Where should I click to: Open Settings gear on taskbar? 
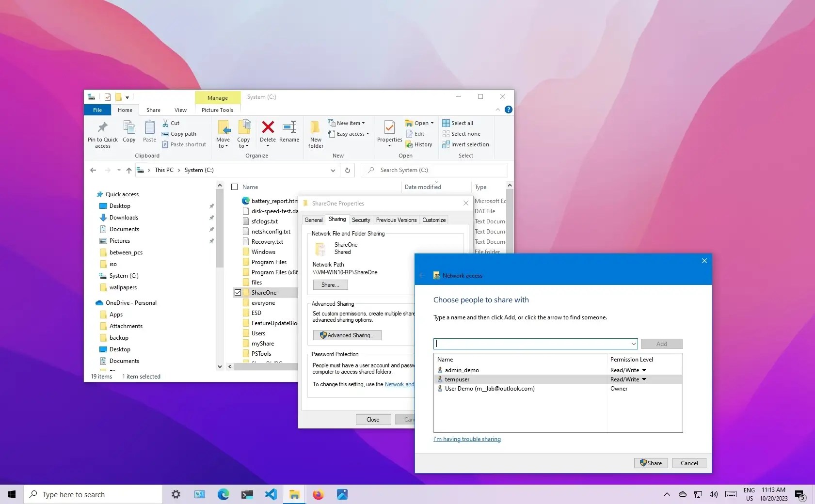tap(176, 494)
